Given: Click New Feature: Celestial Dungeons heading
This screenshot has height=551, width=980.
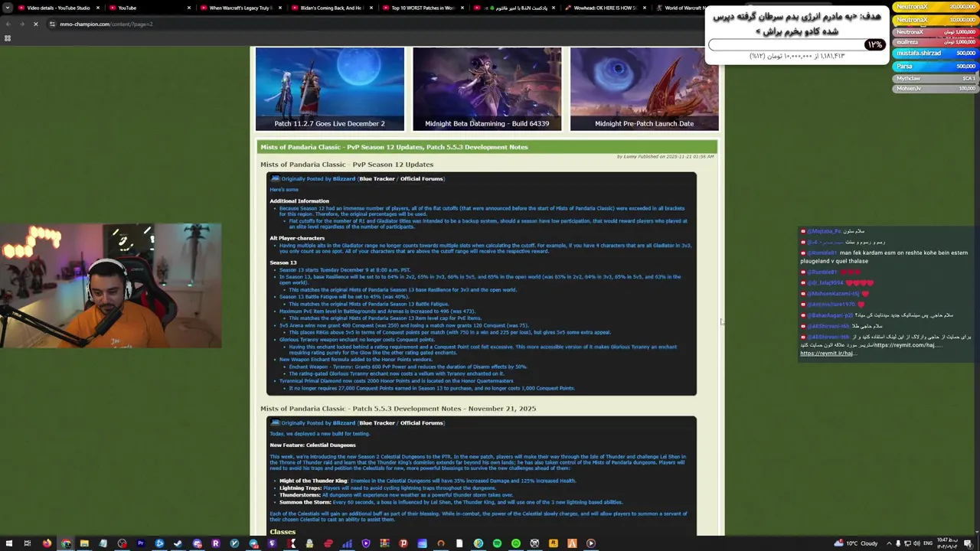Looking at the screenshot, I should (x=312, y=445).
